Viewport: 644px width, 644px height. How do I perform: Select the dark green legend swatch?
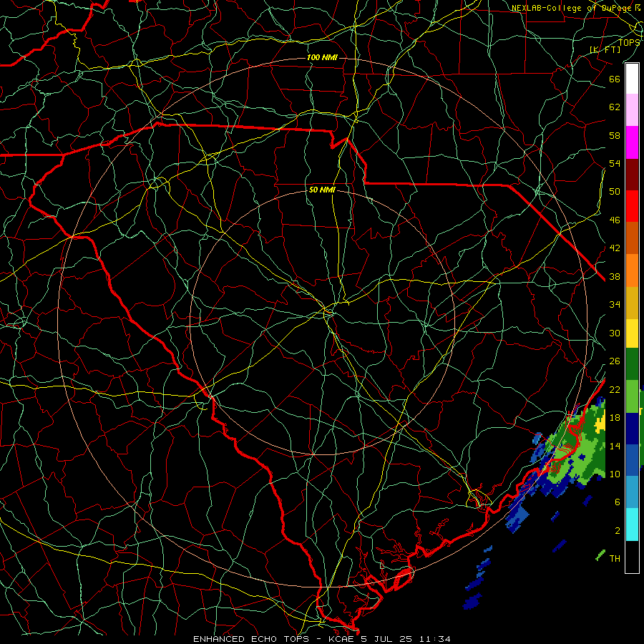click(632, 364)
